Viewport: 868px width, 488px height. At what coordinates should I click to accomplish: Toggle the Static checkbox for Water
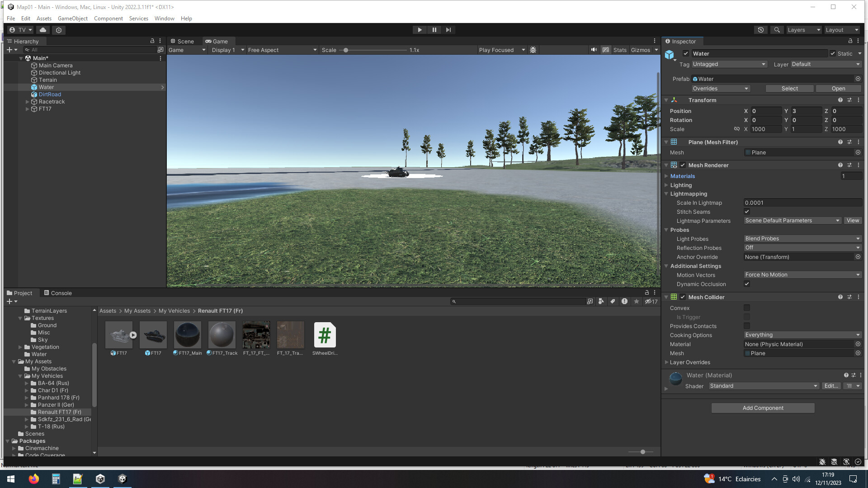tap(833, 53)
